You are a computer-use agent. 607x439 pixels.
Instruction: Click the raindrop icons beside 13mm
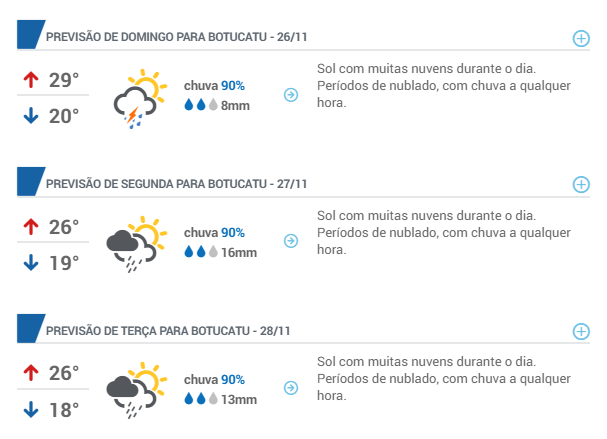point(201,399)
